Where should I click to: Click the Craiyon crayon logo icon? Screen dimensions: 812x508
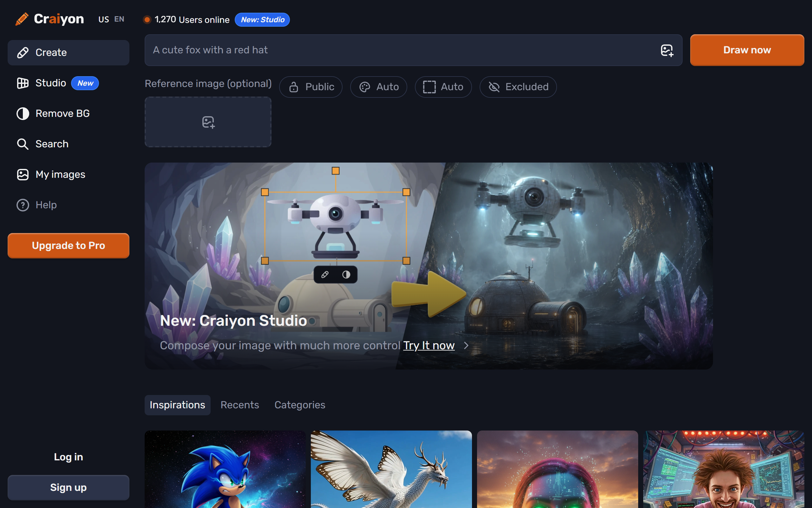pos(22,19)
